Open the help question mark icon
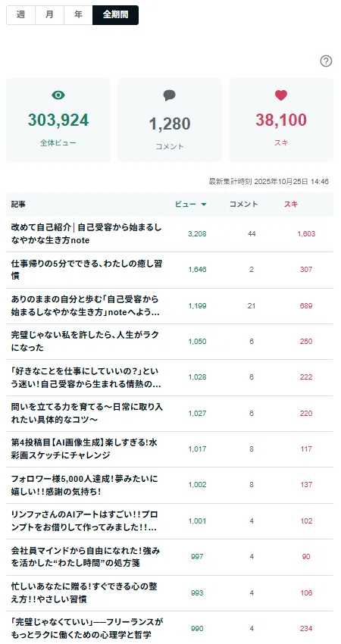 click(x=326, y=61)
